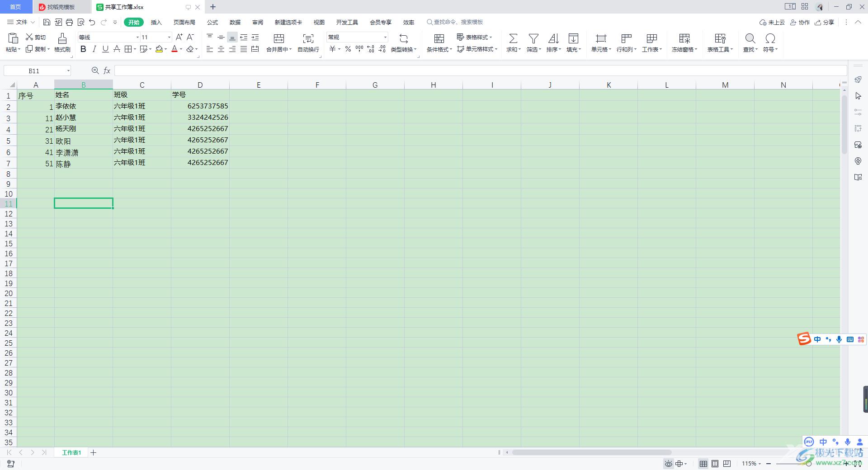Switch to page layout view icon

pyautogui.click(x=715, y=464)
